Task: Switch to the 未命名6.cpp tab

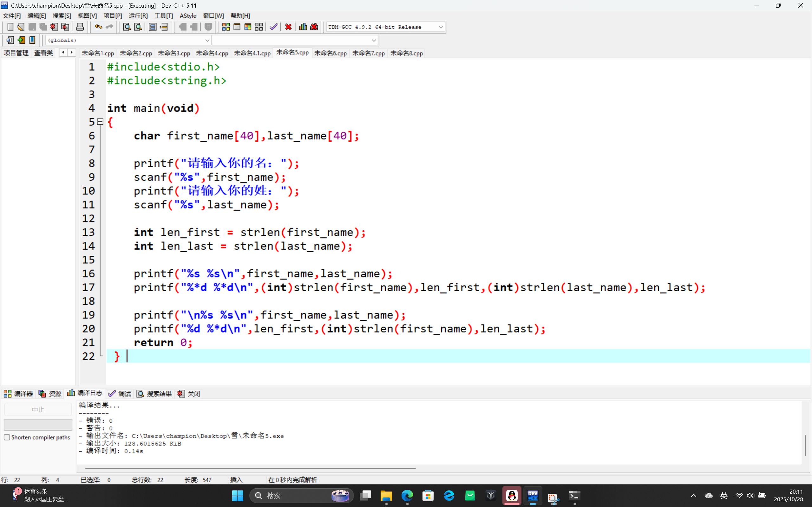Action: tap(330, 53)
